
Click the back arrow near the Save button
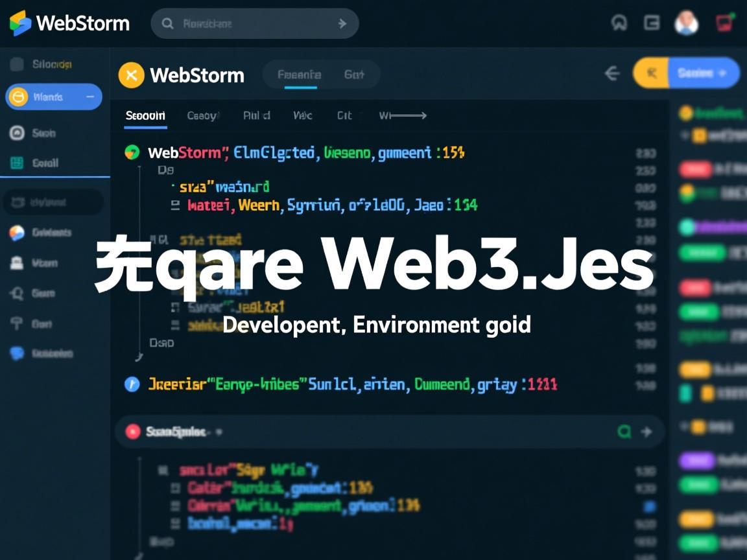pyautogui.click(x=612, y=73)
